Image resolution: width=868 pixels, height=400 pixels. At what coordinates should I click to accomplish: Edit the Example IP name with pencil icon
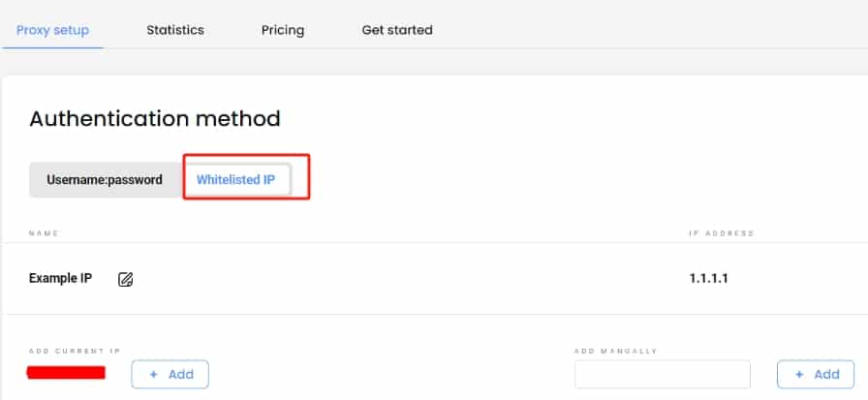pyautogui.click(x=126, y=279)
